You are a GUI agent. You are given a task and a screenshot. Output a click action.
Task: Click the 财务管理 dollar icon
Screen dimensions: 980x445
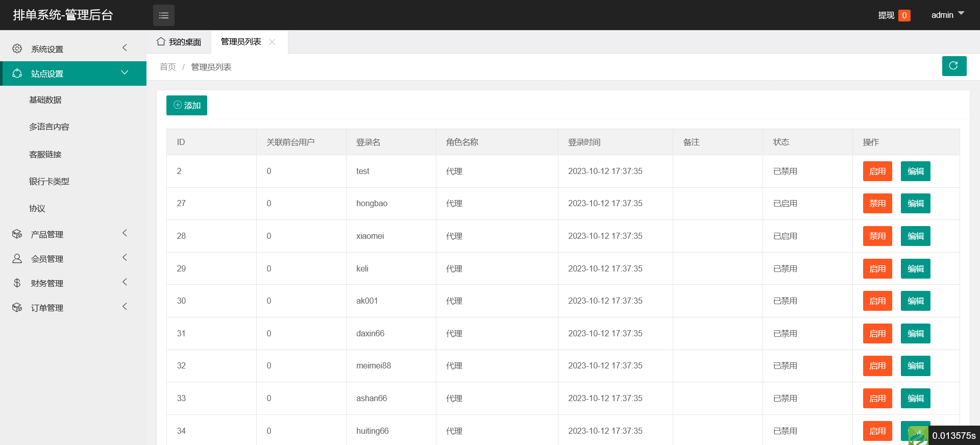pyautogui.click(x=17, y=283)
